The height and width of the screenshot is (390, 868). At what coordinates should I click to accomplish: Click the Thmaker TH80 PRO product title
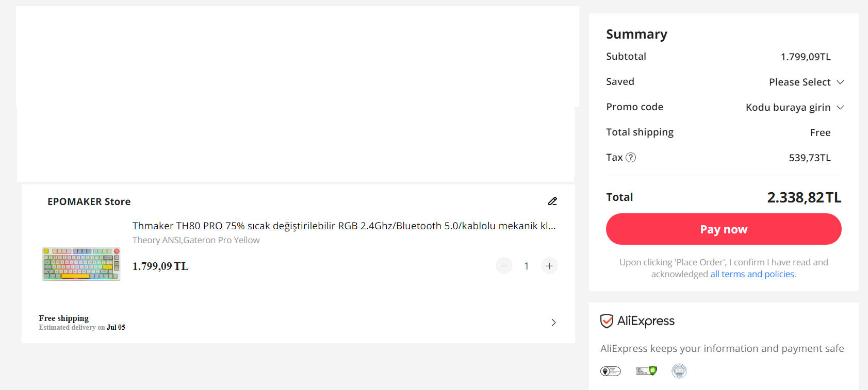[343, 226]
